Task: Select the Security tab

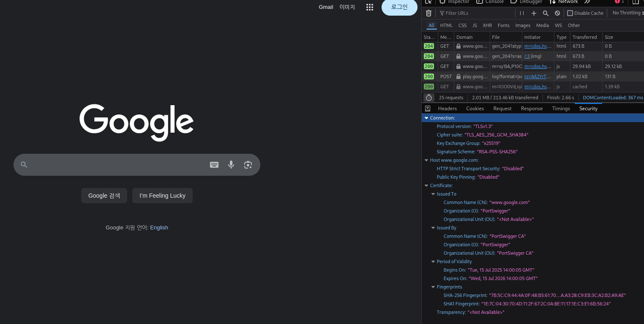Action: tap(588, 109)
